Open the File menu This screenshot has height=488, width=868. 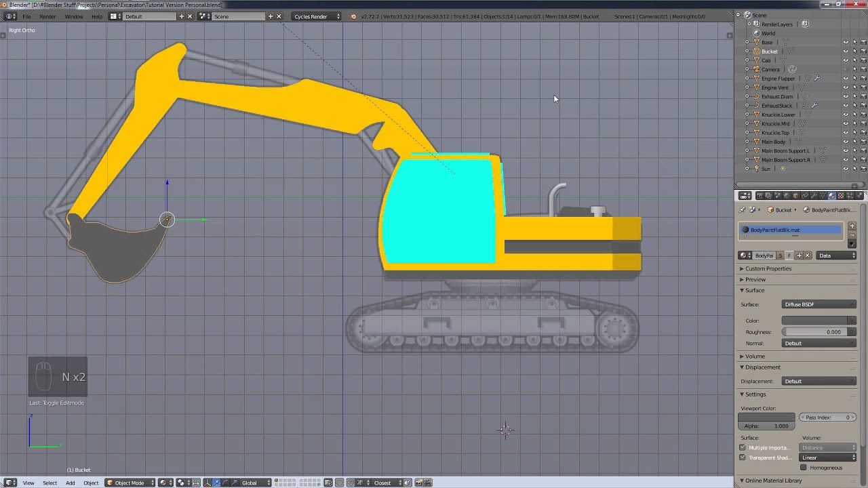tap(26, 16)
